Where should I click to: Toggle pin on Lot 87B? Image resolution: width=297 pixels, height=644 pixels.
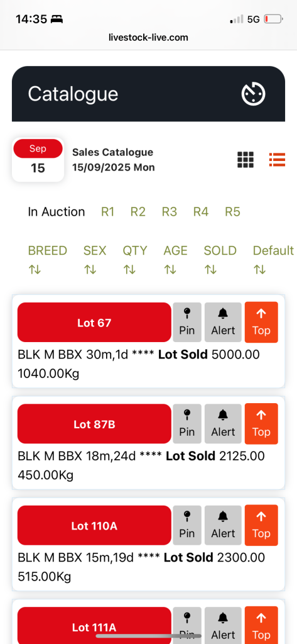[187, 424]
